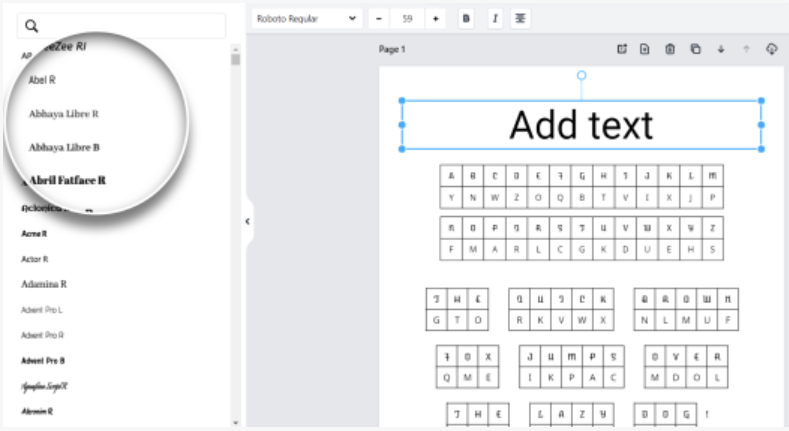789x431 pixels.
Task: Toggle italic formatting
Action: (495, 19)
